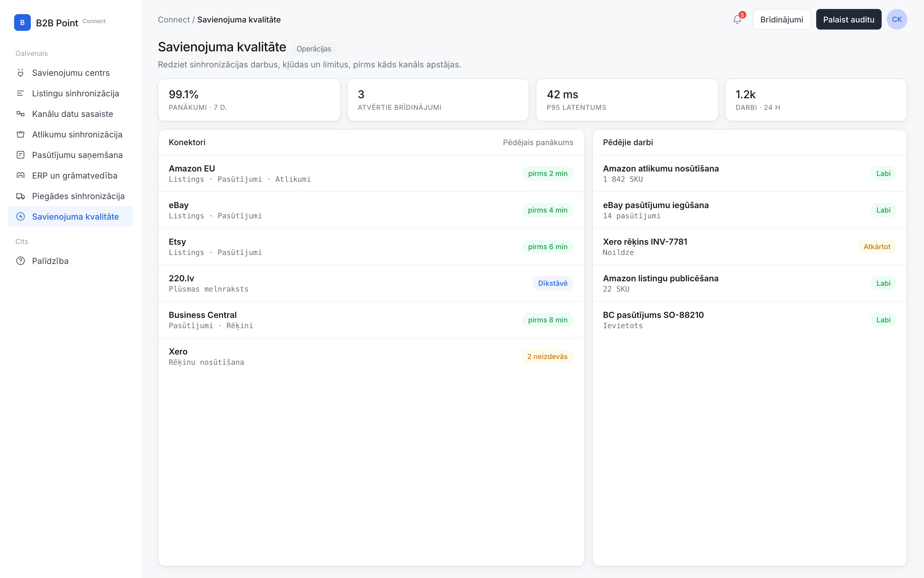Click the truck icon beside Piegādes sinhronizācija
Image resolution: width=924 pixels, height=578 pixels.
click(x=21, y=196)
